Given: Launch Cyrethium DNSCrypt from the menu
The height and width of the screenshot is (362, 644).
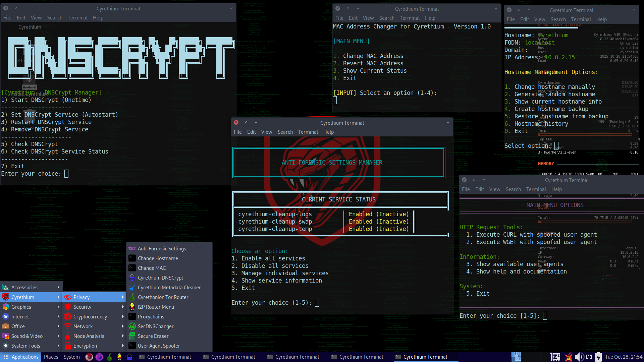Looking at the screenshot, I should (160, 278).
